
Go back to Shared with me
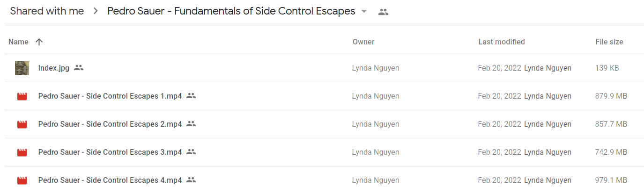point(47,11)
